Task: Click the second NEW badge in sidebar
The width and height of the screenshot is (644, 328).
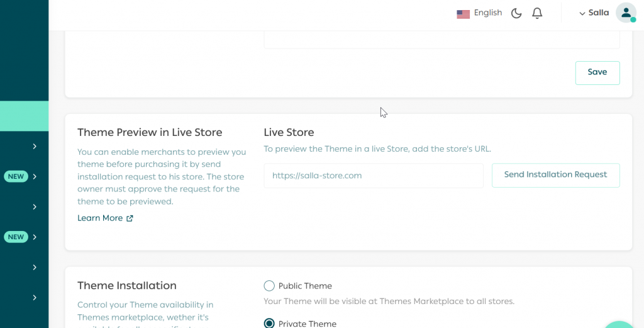Action: [16, 237]
